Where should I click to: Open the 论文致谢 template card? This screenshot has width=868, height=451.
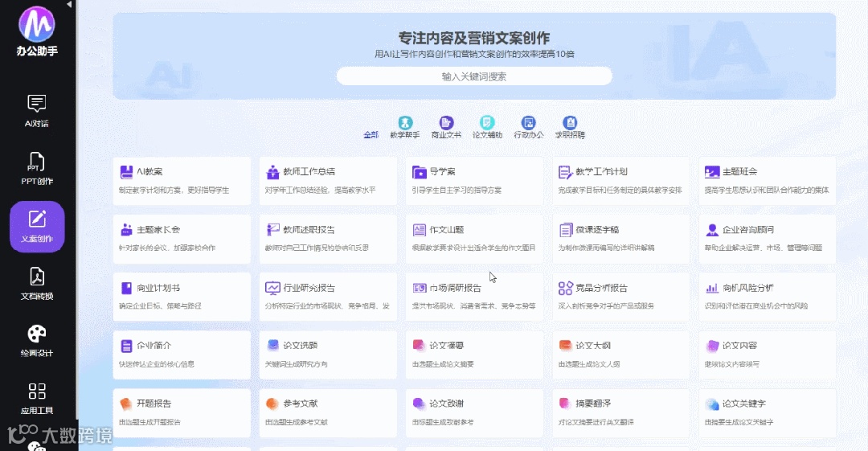pos(474,412)
